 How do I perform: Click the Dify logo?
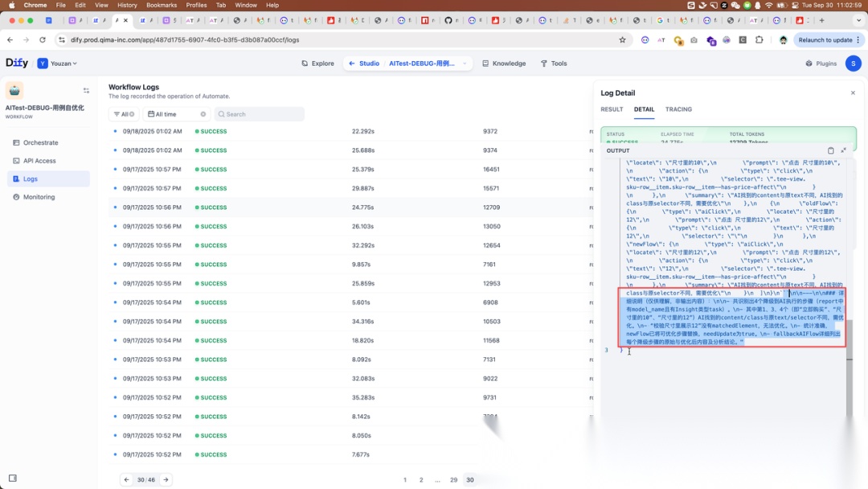pyautogui.click(x=17, y=63)
